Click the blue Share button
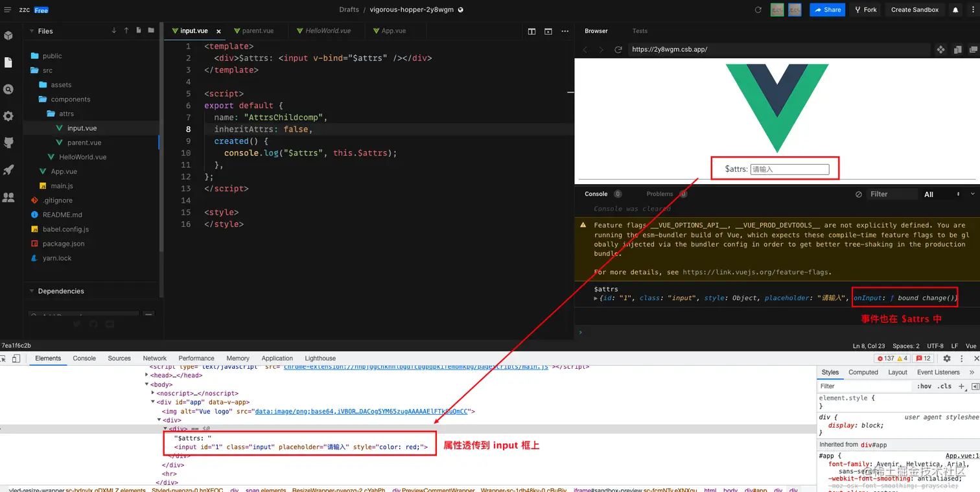The width and height of the screenshot is (980, 492). [828, 10]
